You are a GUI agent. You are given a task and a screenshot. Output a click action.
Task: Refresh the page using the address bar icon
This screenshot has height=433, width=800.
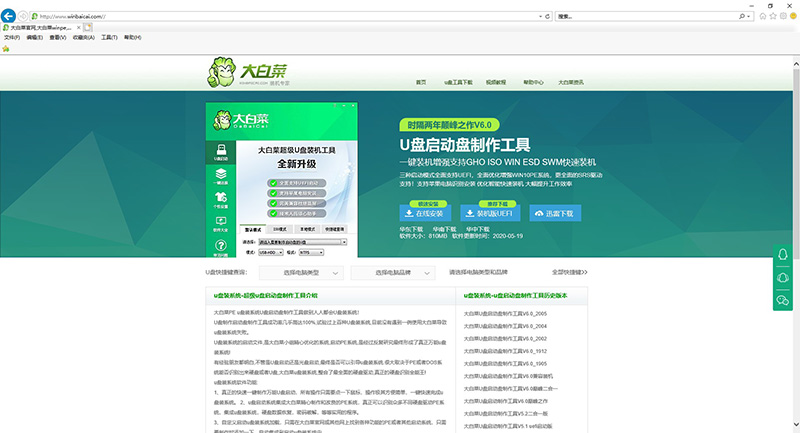tap(547, 17)
